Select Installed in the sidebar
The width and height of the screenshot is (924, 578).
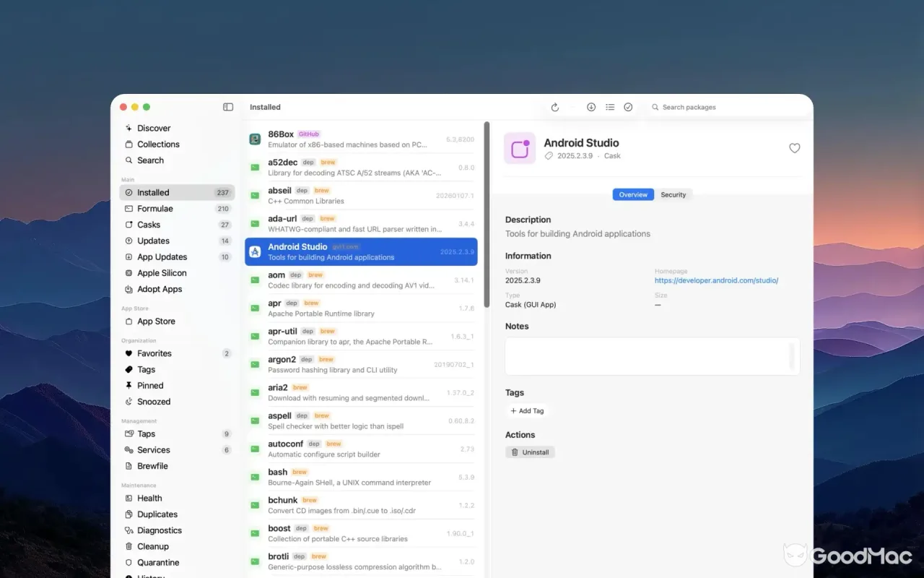177,193
